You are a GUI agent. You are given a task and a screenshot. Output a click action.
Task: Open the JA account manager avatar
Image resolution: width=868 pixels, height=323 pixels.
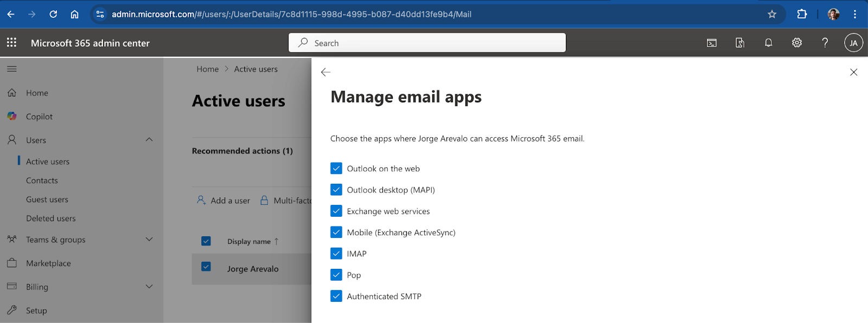coord(853,43)
